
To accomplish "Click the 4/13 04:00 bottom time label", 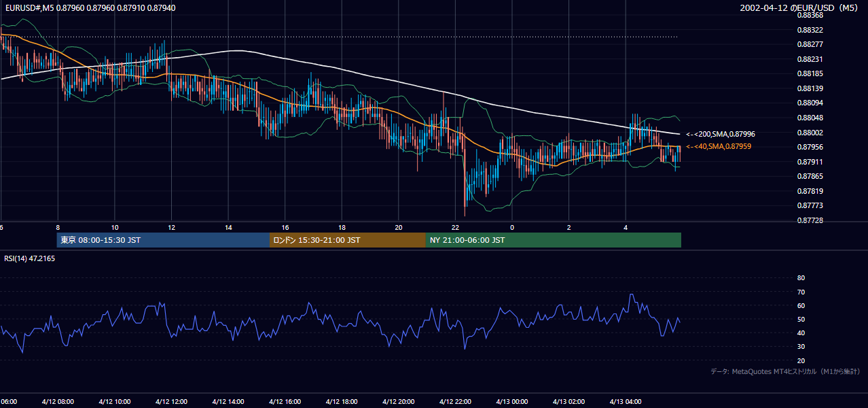I will (626, 401).
